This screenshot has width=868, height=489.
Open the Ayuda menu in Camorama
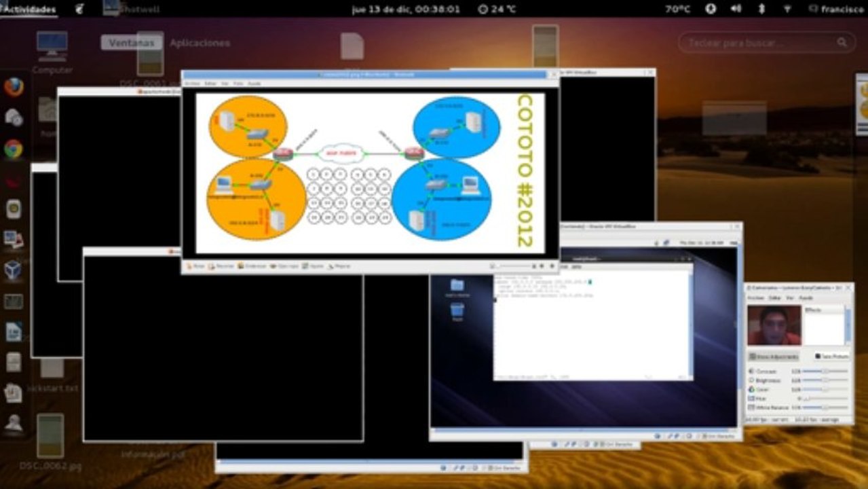pyautogui.click(x=806, y=297)
